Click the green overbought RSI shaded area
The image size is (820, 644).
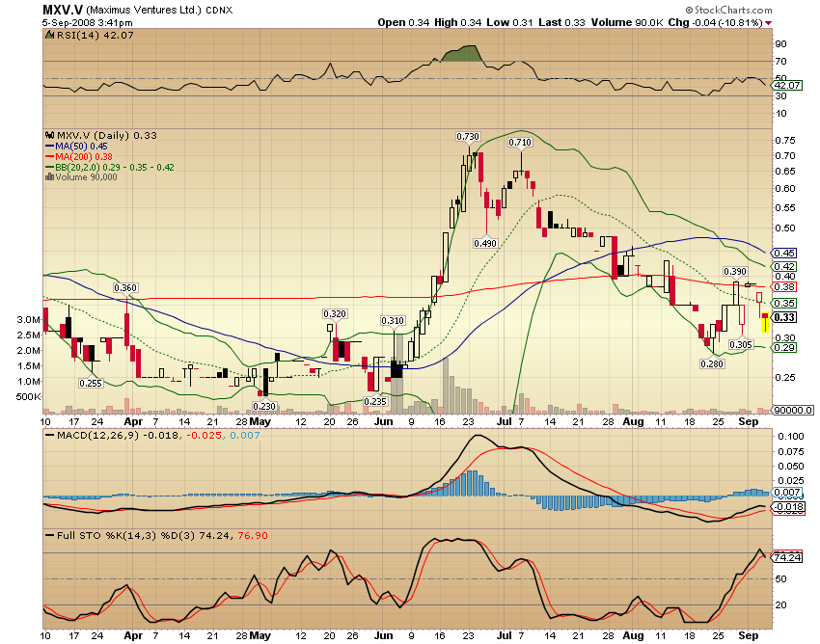(462, 54)
